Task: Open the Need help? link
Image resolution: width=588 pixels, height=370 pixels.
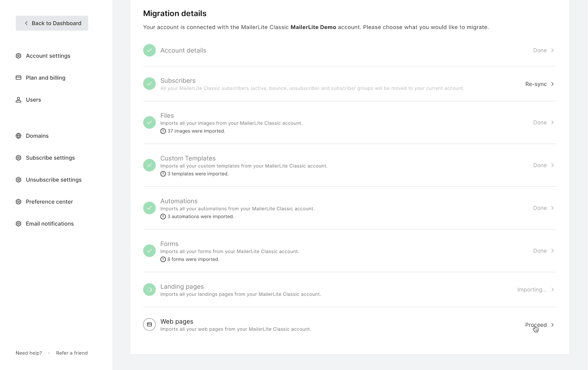Action: point(29,353)
